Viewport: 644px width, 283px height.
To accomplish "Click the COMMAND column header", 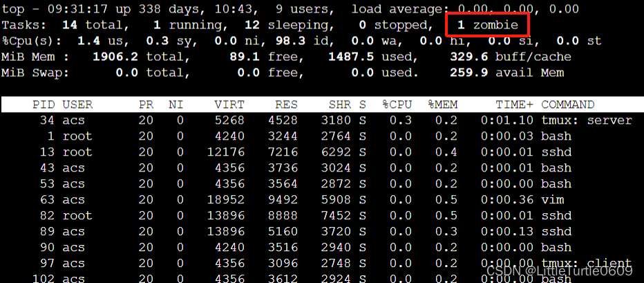I will click(567, 104).
